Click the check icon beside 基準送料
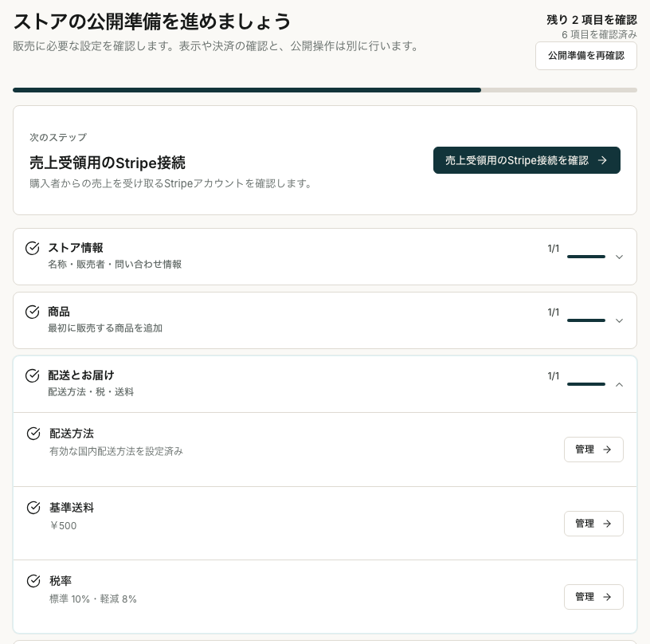Screen dimensions: 650x644 click(33, 508)
